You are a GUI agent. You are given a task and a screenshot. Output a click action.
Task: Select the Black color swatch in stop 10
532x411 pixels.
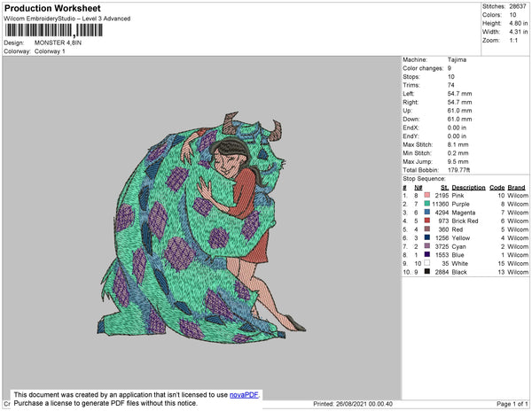coord(427,271)
